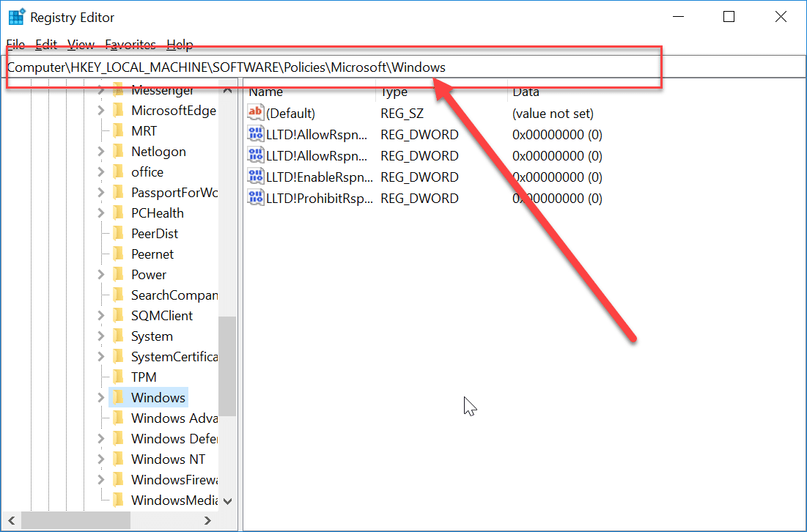Click the ab string icon beside (Default)
Image resolution: width=807 pixels, height=532 pixels.
click(255, 113)
